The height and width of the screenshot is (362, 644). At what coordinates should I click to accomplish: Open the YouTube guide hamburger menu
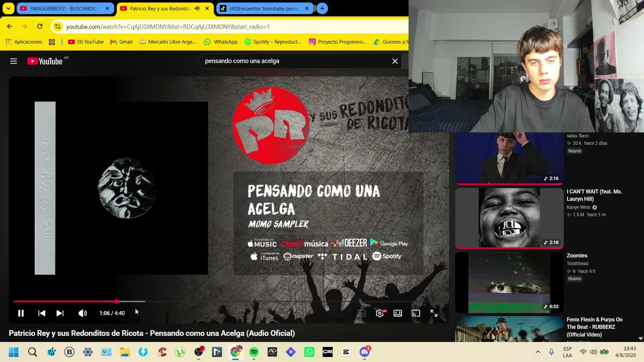click(14, 61)
